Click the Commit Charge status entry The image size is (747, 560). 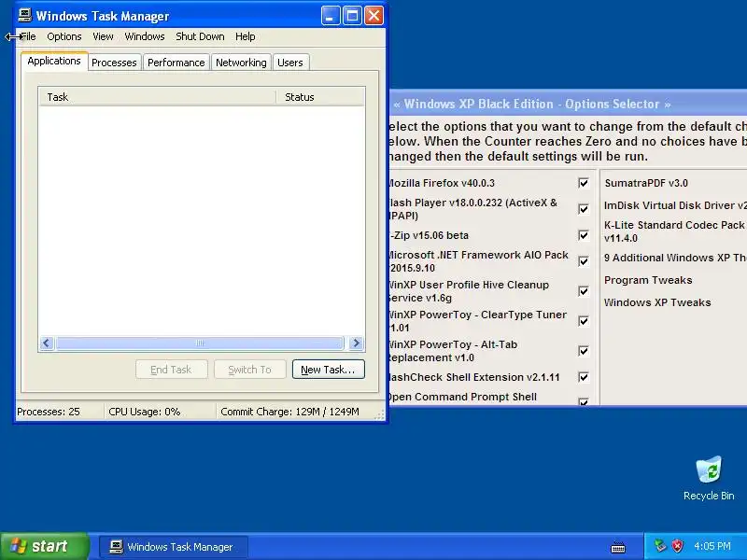coord(289,412)
